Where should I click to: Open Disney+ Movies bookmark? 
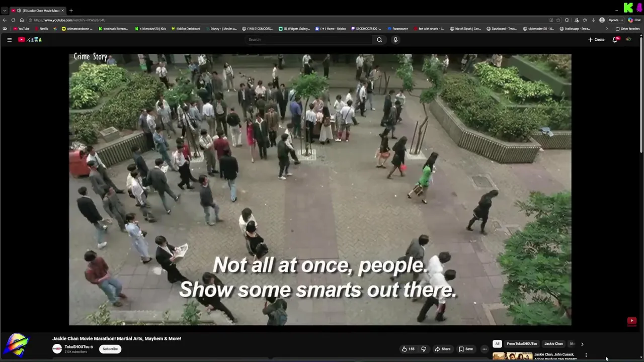pos(221,29)
